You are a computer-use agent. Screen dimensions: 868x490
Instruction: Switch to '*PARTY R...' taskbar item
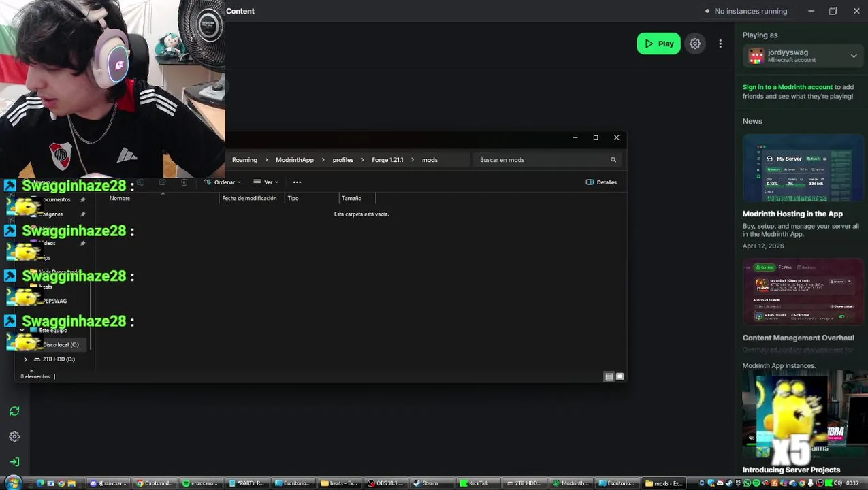247,483
